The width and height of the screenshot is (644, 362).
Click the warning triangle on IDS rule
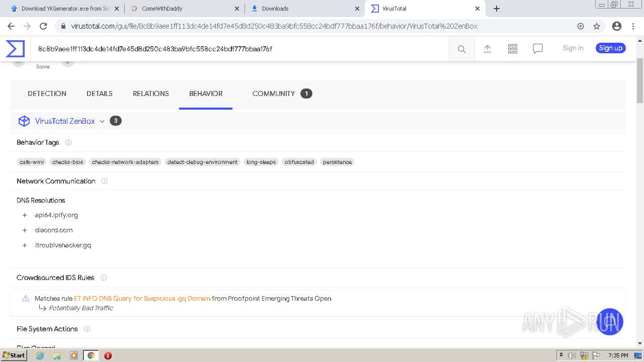(x=26, y=298)
